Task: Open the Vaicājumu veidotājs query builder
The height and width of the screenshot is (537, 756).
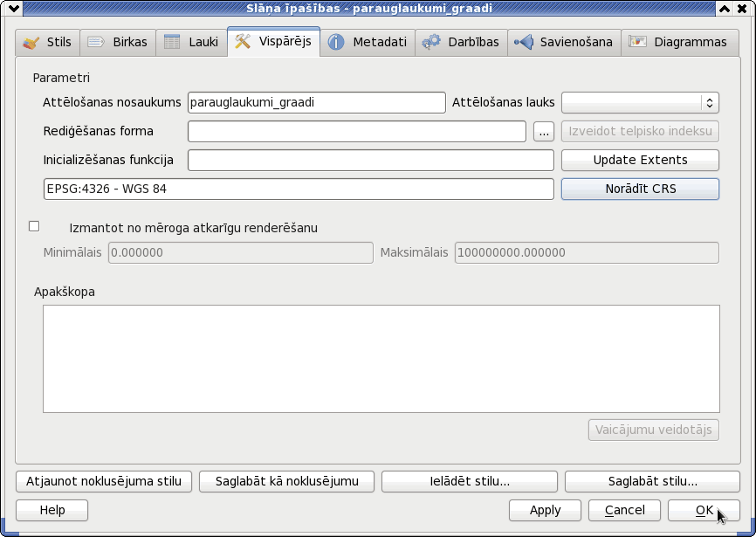Action: point(653,430)
